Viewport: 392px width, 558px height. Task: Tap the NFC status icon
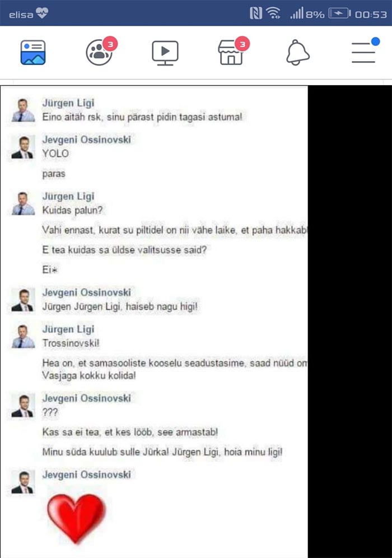tap(256, 13)
